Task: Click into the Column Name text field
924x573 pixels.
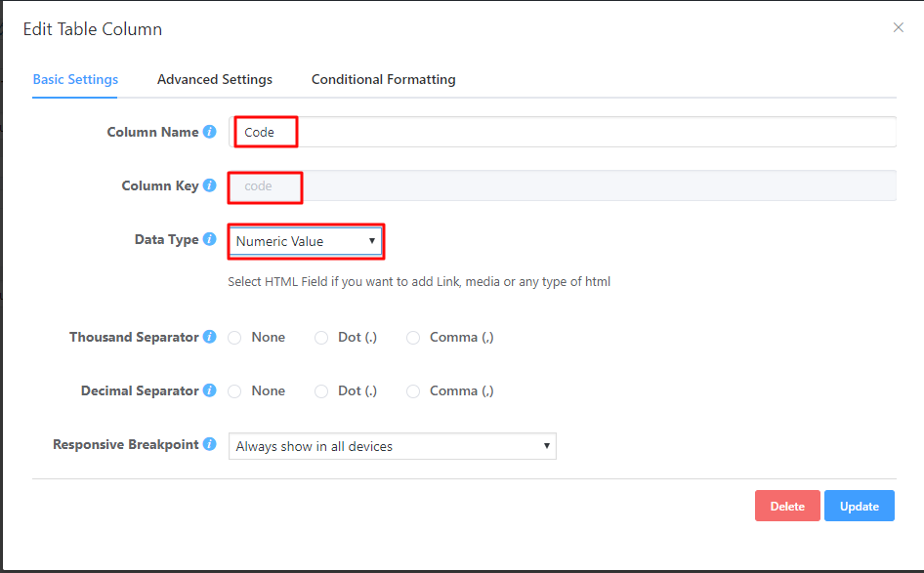Action: [586, 132]
